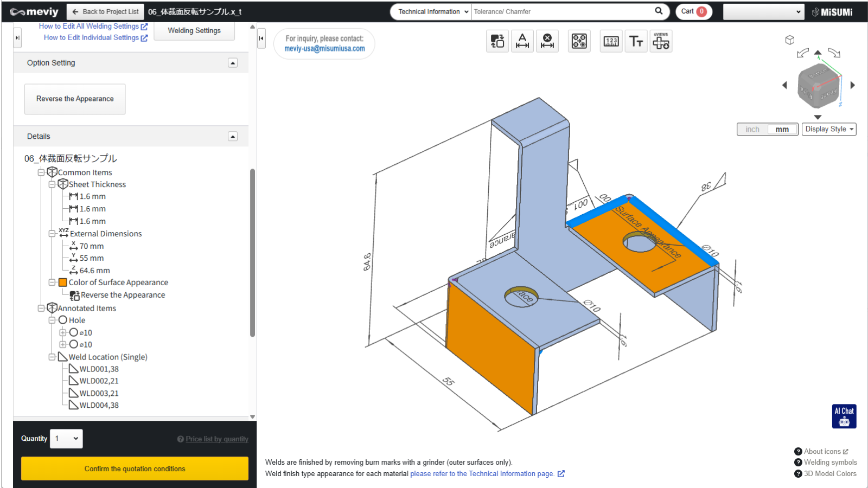Viewport: 868px width, 488px height.
Task: Select WLD001,38 weld location item
Action: (99, 369)
